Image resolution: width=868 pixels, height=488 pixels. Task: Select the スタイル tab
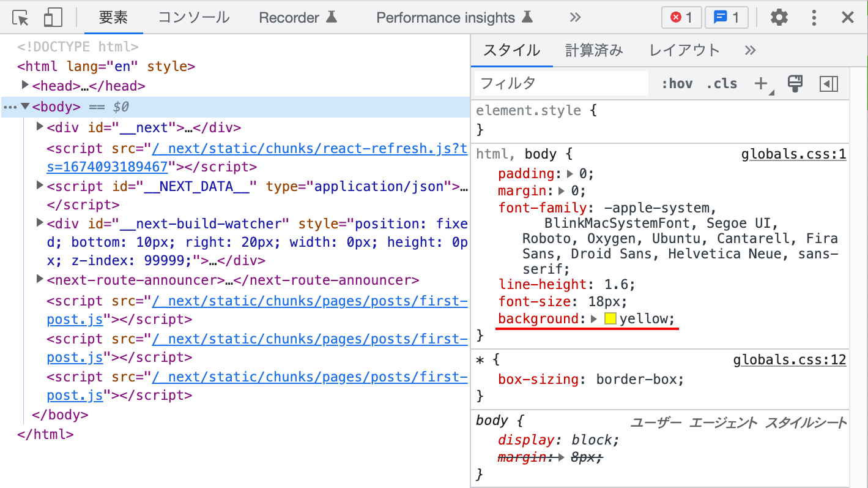pyautogui.click(x=512, y=50)
